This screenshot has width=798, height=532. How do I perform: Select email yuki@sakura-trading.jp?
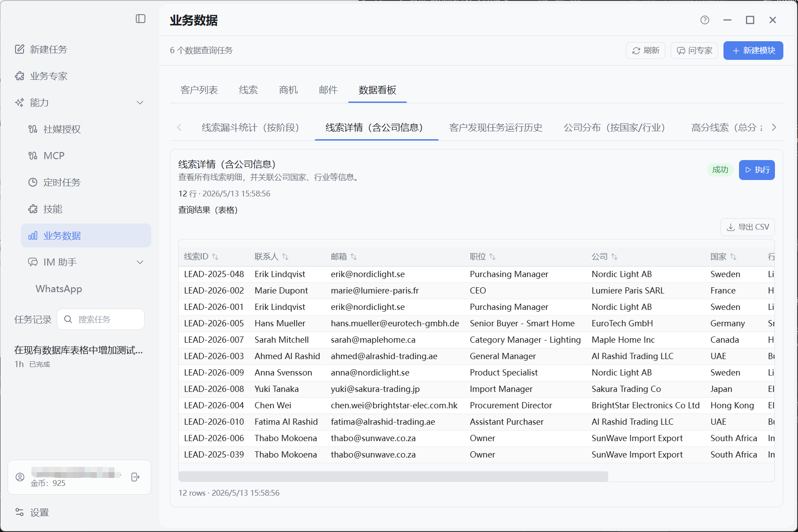[375, 389]
